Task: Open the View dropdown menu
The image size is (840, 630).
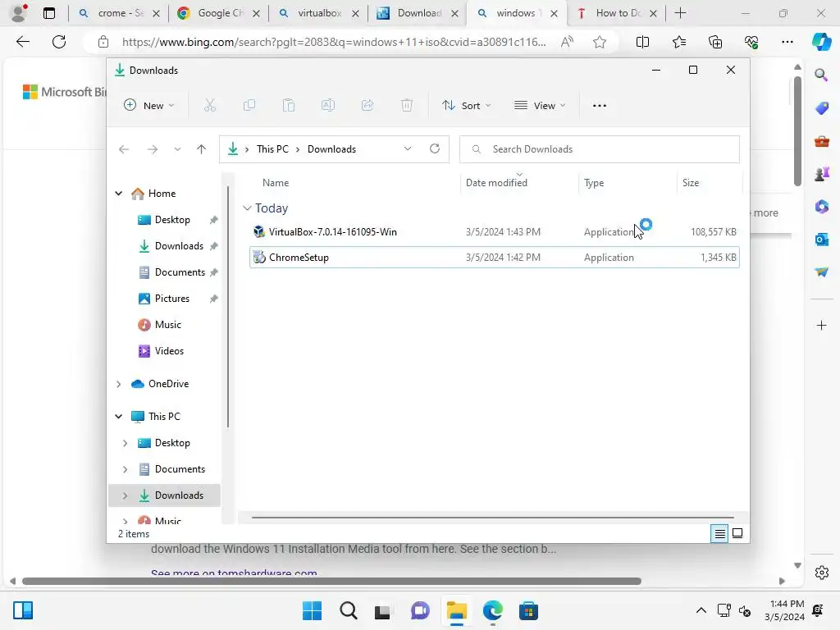Action: click(x=540, y=106)
